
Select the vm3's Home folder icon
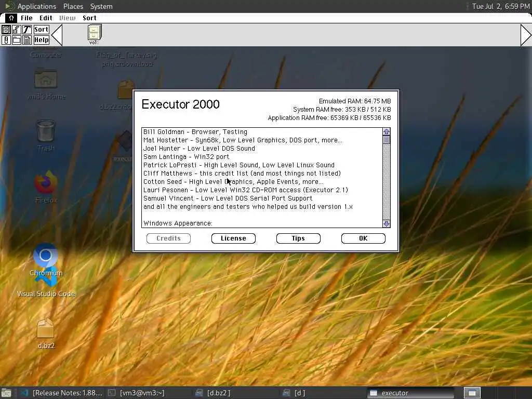click(46, 84)
